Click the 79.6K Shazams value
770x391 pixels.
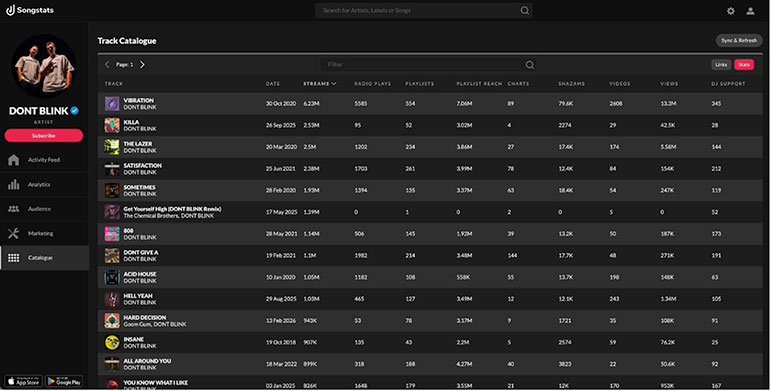pyautogui.click(x=566, y=104)
